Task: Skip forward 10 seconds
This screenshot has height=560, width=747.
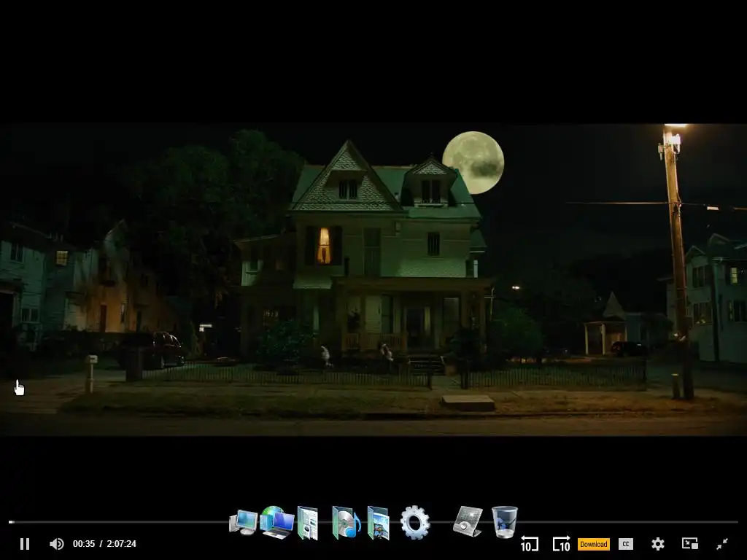Action: pos(561,544)
